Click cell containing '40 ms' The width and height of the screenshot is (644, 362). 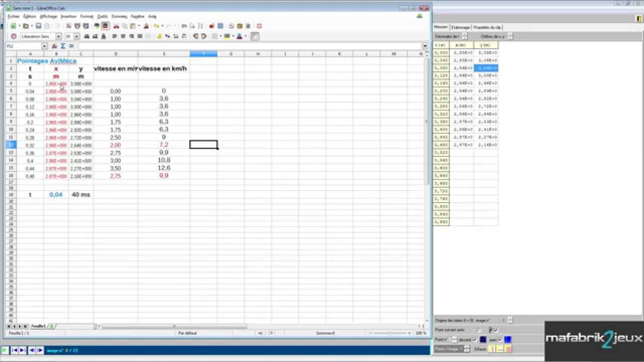click(x=81, y=195)
